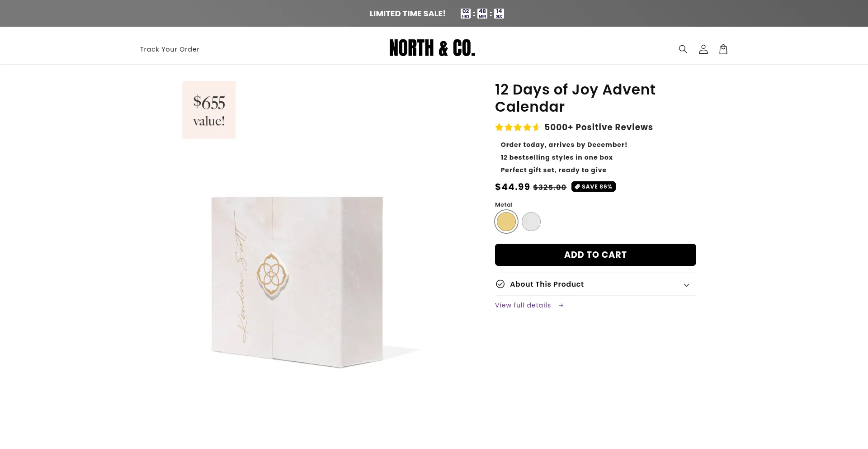
Task: Click the North & Co. logo
Action: tap(432, 48)
